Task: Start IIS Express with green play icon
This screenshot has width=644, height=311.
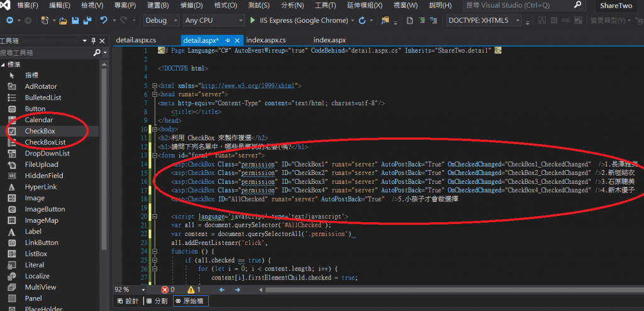Action: [253, 21]
